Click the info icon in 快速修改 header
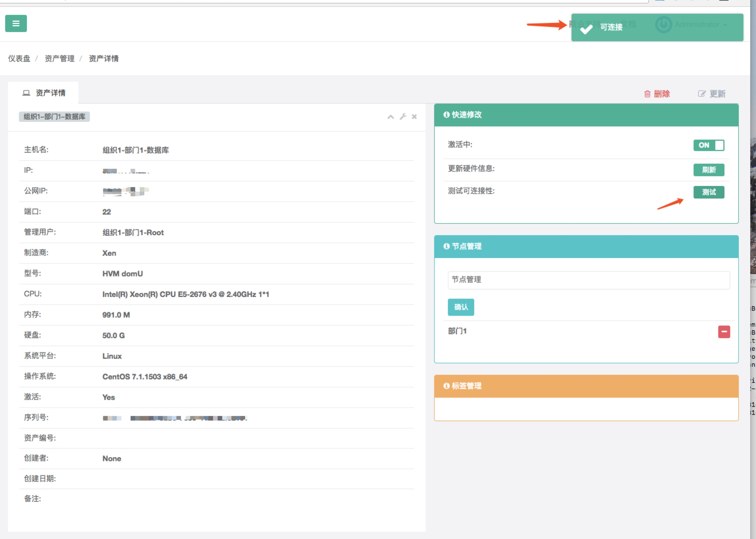The height and width of the screenshot is (539, 756). 446,115
